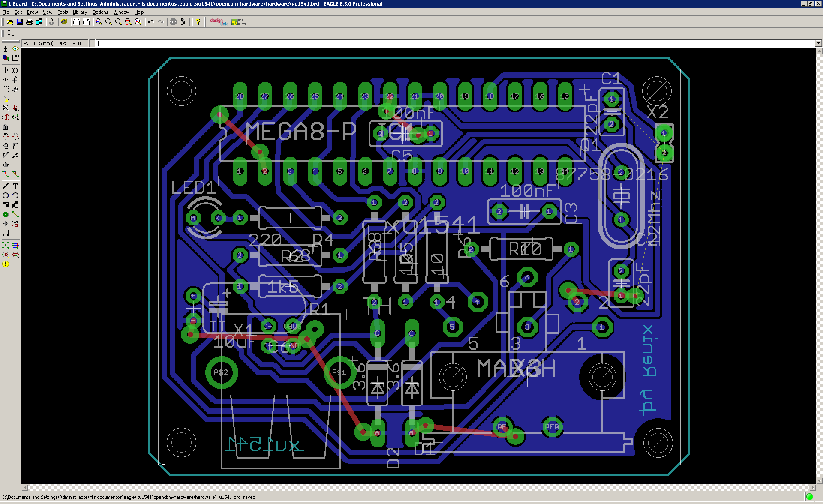Screen dimensions: 823x504
Task: Open the layer Display settings icon
Action: point(6,58)
